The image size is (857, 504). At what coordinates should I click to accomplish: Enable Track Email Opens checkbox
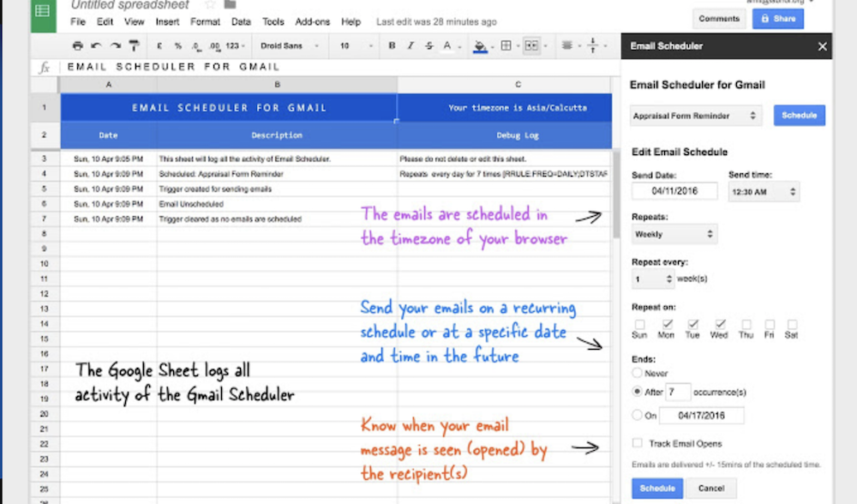pyautogui.click(x=637, y=443)
